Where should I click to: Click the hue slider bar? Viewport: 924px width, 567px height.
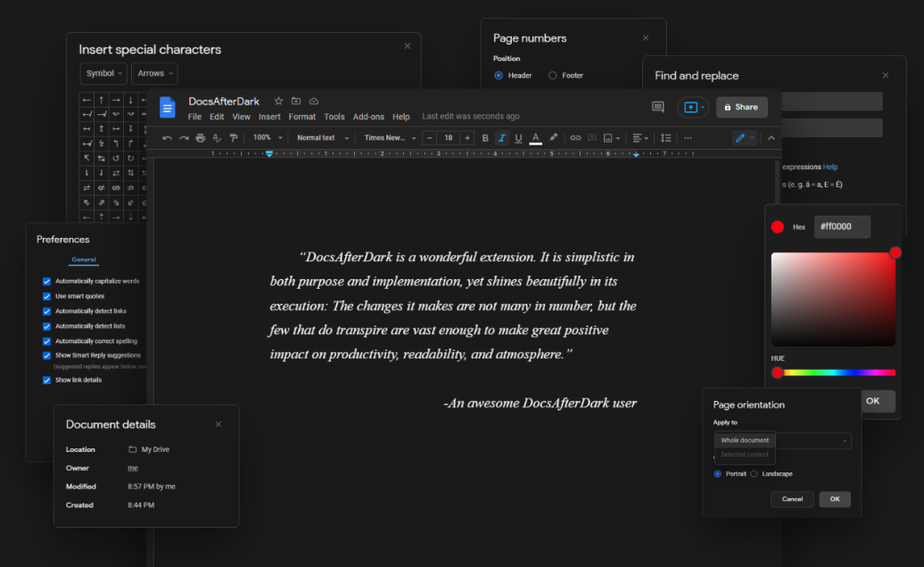point(833,373)
